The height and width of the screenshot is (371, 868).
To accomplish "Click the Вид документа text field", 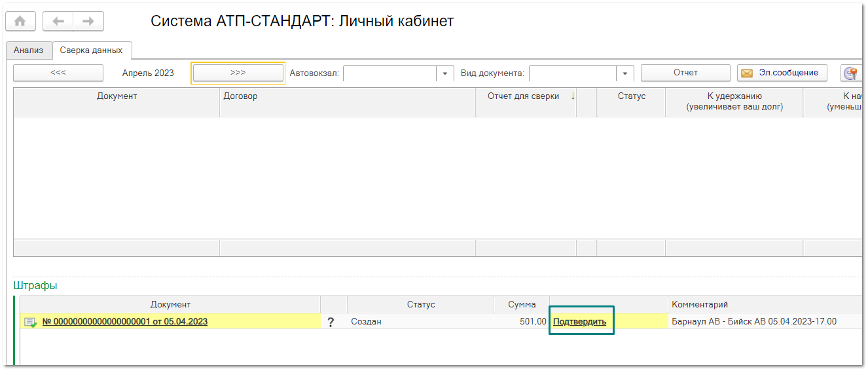I will click(x=573, y=73).
